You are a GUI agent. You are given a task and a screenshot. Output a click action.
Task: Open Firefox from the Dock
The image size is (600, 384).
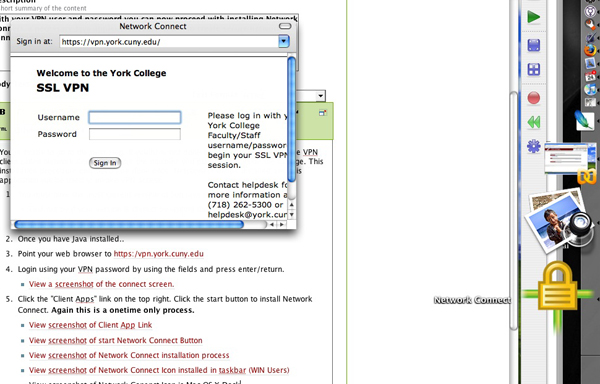pos(590,50)
